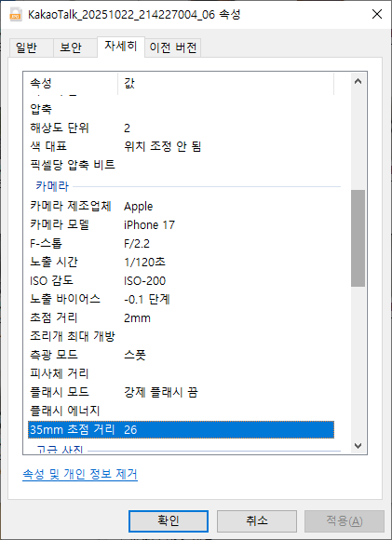Click the iPhone 17 model value

click(149, 225)
